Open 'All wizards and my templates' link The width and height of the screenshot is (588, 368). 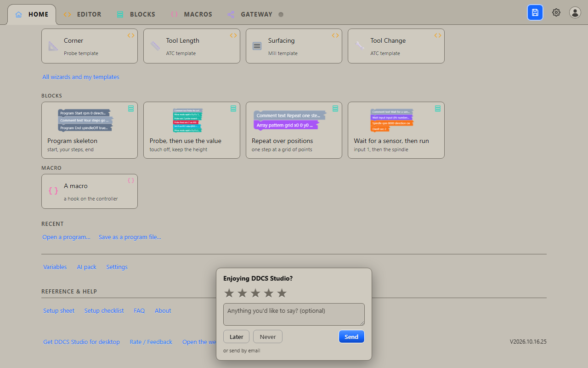point(81,77)
